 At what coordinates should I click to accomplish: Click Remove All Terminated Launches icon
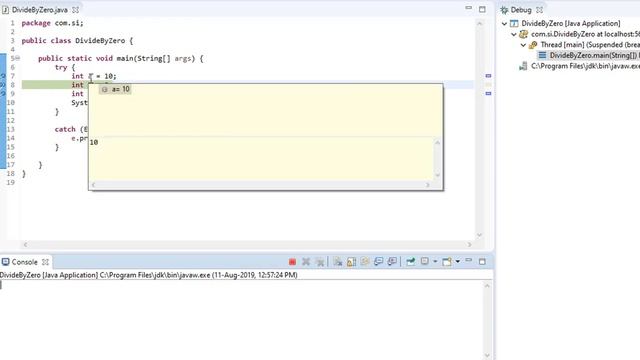tap(320, 262)
